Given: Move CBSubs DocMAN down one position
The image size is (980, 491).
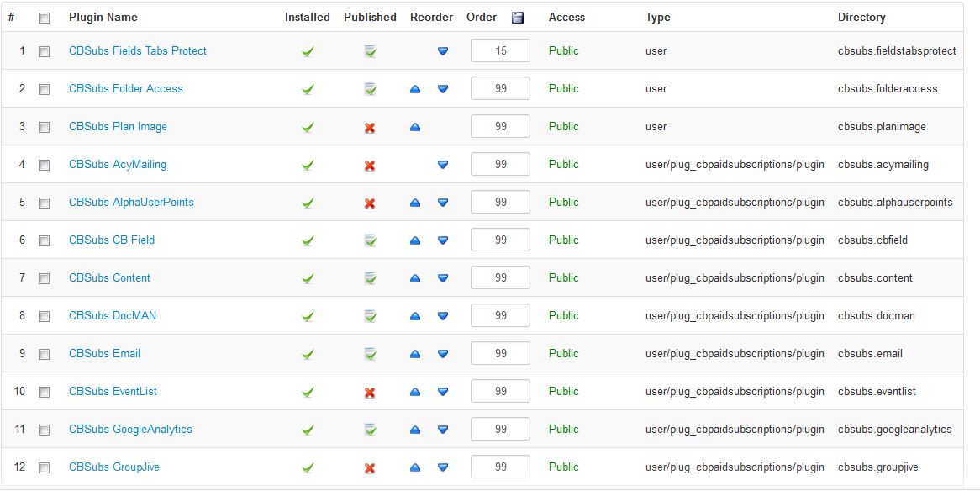Looking at the screenshot, I should tap(442, 316).
